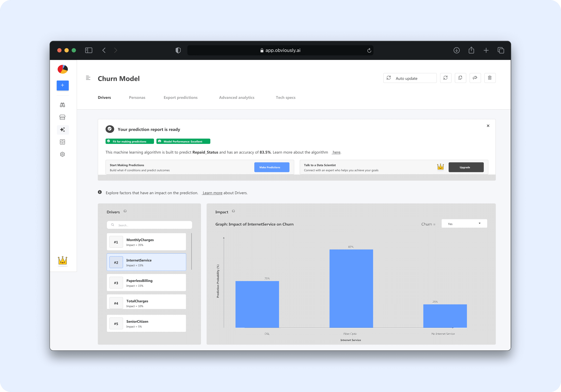Toggle the hamburger menu beside Churn Model
561x392 pixels.
pyautogui.click(x=88, y=78)
